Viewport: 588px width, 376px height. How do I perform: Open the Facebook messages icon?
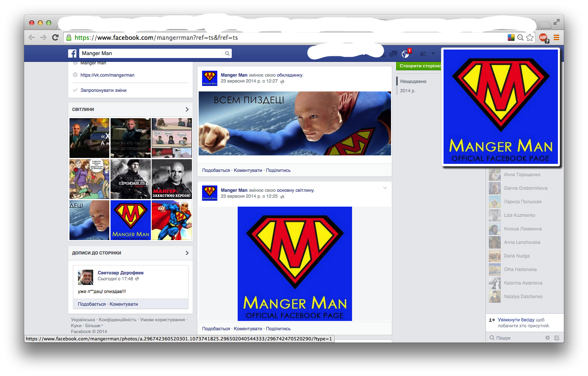point(394,54)
